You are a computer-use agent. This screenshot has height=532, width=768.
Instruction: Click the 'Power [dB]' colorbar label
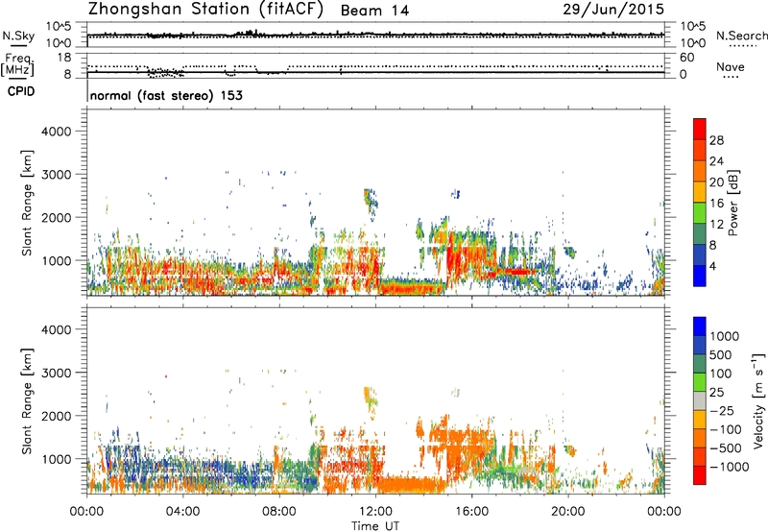click(733, 203)
